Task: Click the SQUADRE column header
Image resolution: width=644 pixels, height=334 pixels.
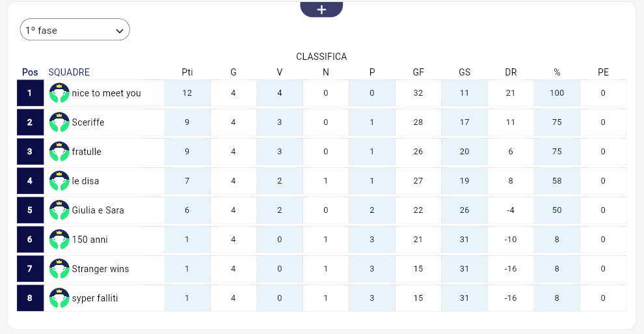Action: point(69,72)
